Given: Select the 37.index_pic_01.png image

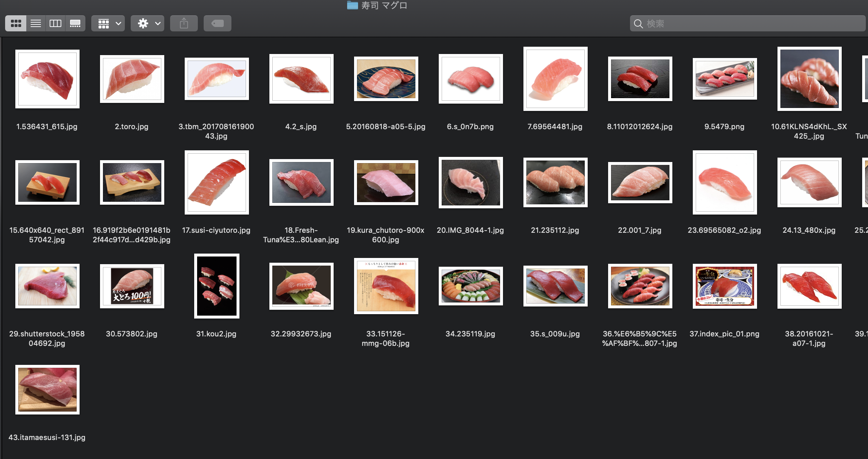Looking at the screenshot, I should coord(724,286).
